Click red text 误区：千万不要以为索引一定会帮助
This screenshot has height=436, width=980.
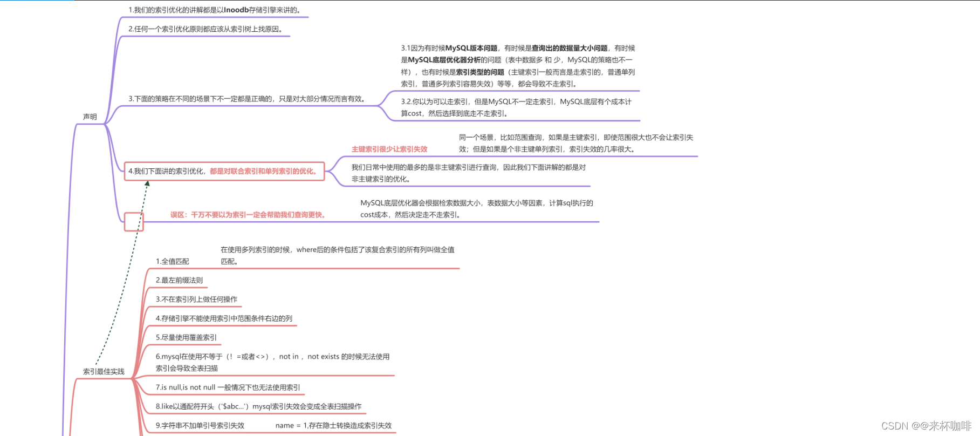click(x=248, y=215)
